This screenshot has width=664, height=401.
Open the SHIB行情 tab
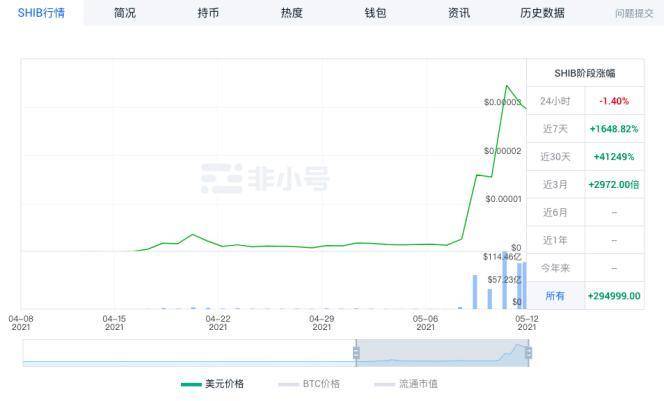click(41, 13)
